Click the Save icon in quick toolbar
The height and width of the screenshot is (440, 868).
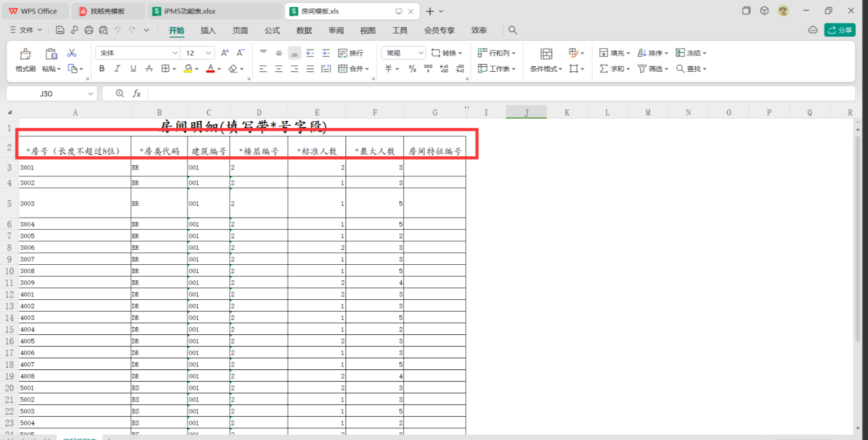coord(60,30)
